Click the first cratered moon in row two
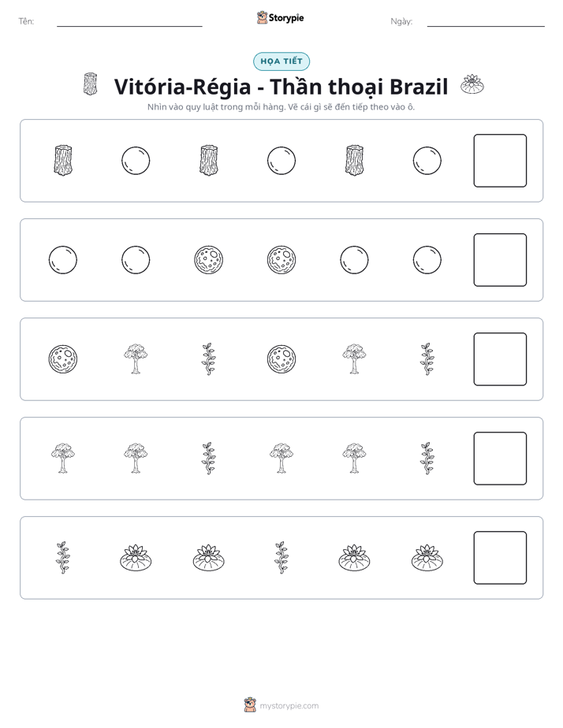 [209, 260]
